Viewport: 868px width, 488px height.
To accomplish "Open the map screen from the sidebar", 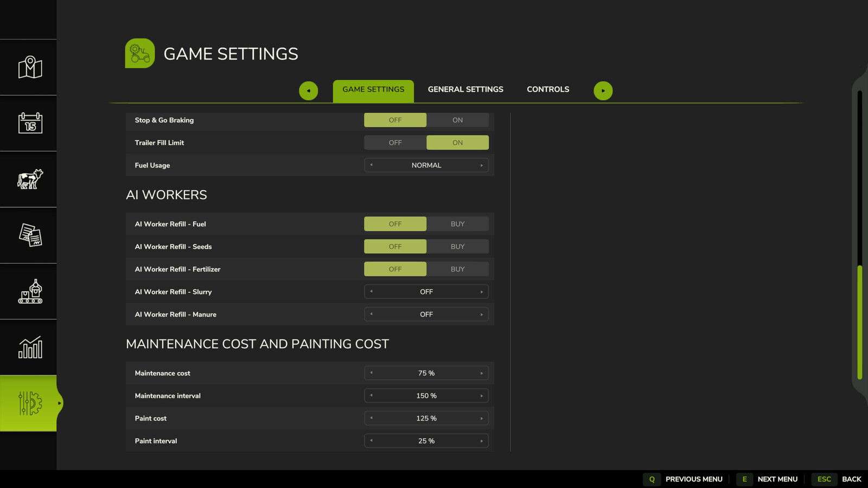I will click(28, 67).
